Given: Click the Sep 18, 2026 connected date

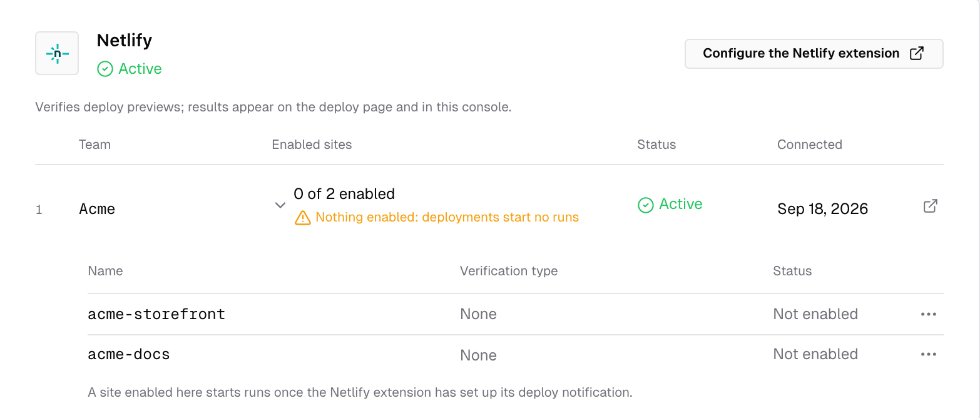Looking at the screenshot, I should (822, 209).
